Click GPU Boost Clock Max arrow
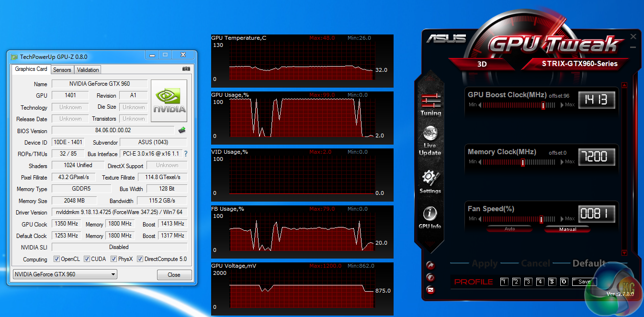 point(562,105)
